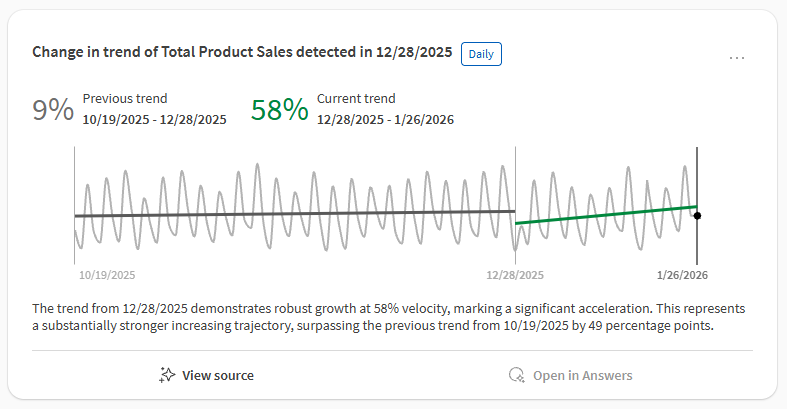Image resolution: width=787 pixels, height=409 pixels.
Task: Click the chat search icon beside Open in Answers
Action: 516,375
